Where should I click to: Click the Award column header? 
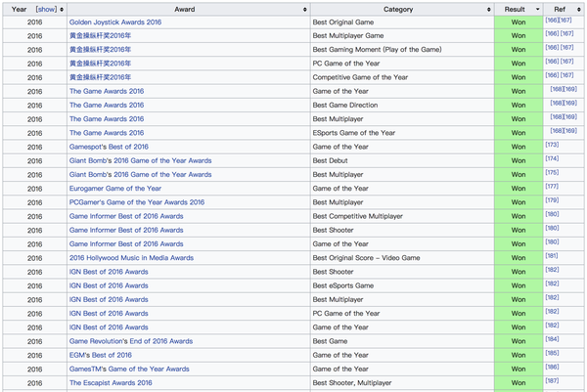pyautogui.click(x=189, y=10)
